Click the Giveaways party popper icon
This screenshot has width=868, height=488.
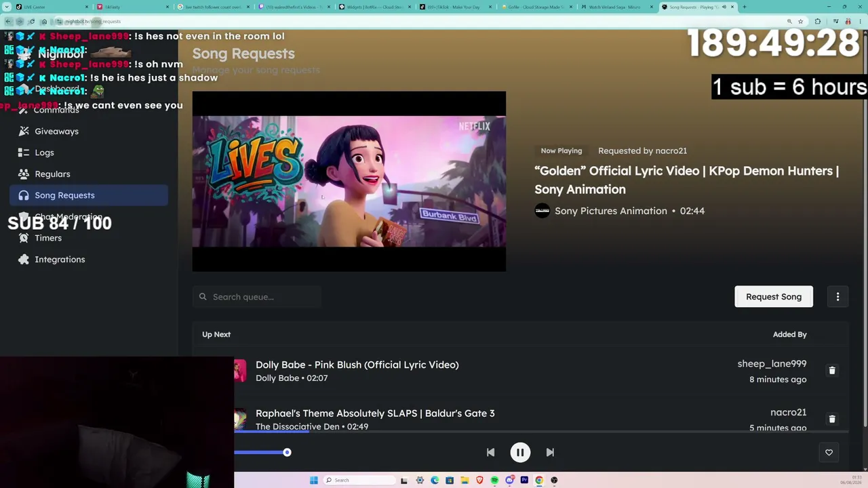(24, 131)
